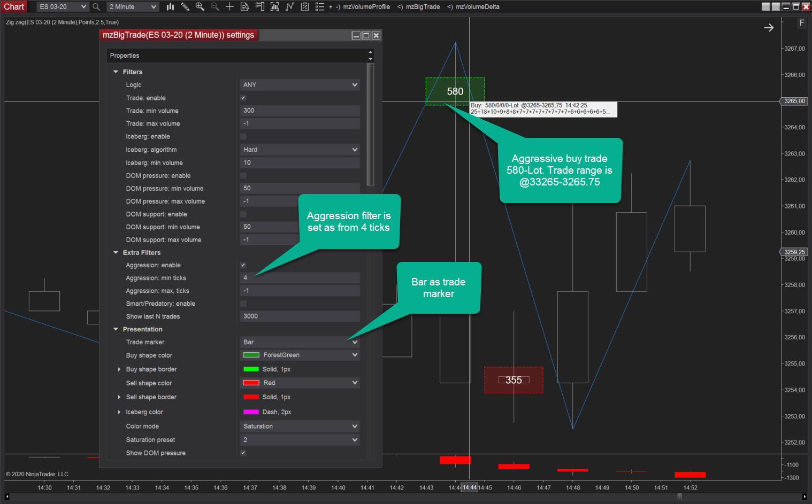Screen dimensions: 812x504
Task: Open the Logic dropdown set to ANY
Action: [x=300, y=85]
